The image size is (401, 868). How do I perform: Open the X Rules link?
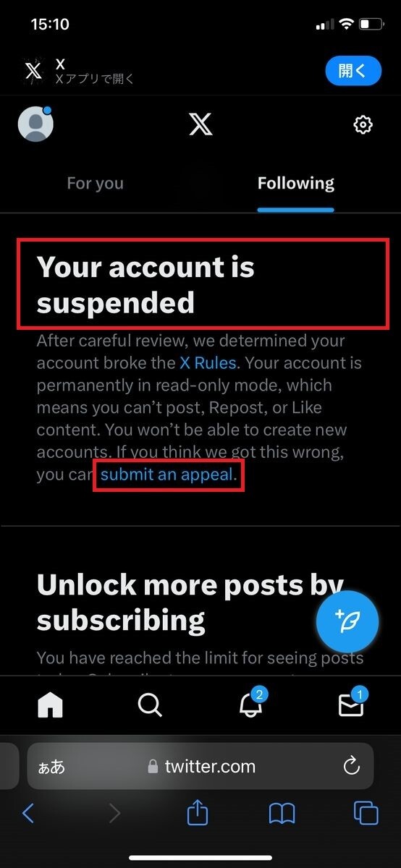click(x=208, y=362)
